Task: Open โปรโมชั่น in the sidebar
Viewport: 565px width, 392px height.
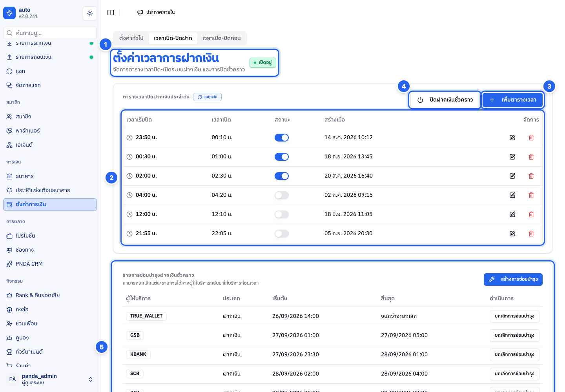Action: pos(50,236)
